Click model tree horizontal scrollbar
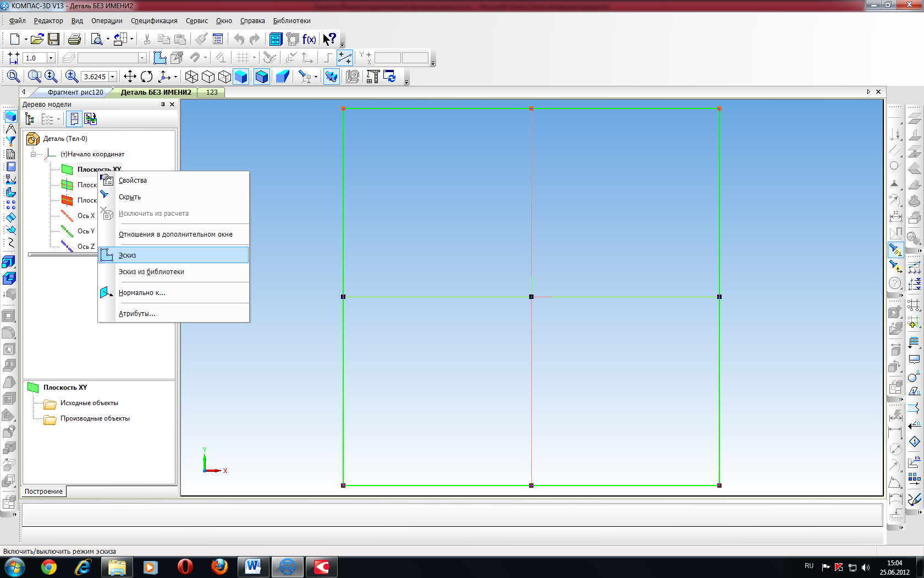 coord(63,254)
